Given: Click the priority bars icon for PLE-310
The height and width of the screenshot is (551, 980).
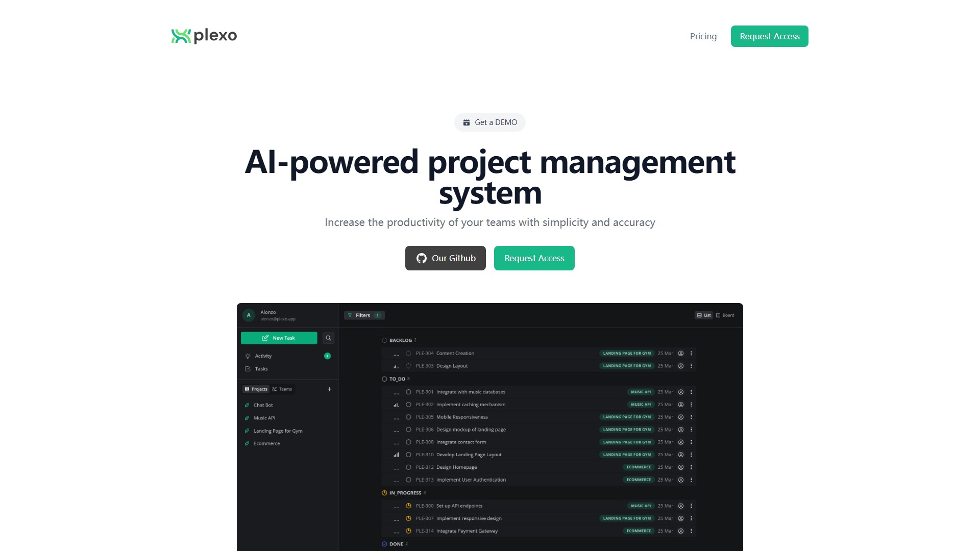Looking at the screenshot, I should click(396, 455).
